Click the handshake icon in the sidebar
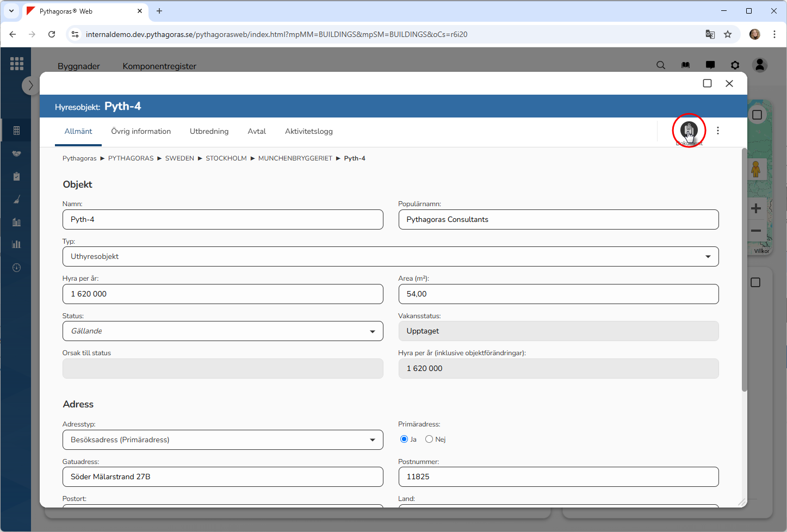Screen dimensions: 787x532 (x=16, y=153)
